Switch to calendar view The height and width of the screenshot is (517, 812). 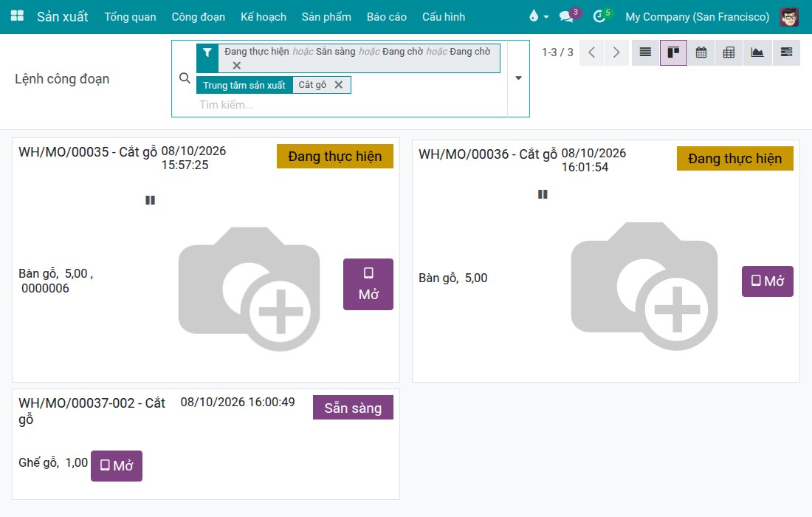(x=701, y=52)
